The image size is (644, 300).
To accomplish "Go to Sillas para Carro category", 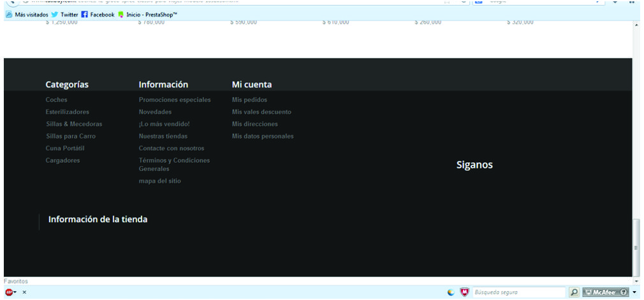I will click(71, 136).
